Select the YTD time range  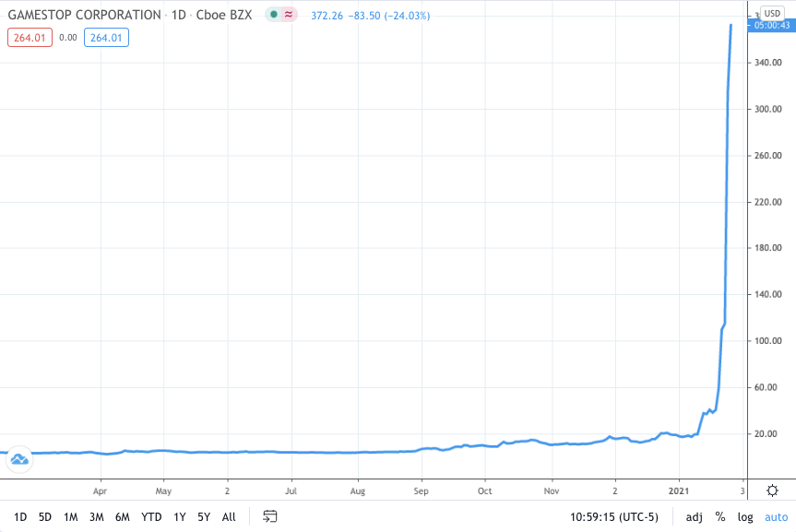tap(151, 517)
